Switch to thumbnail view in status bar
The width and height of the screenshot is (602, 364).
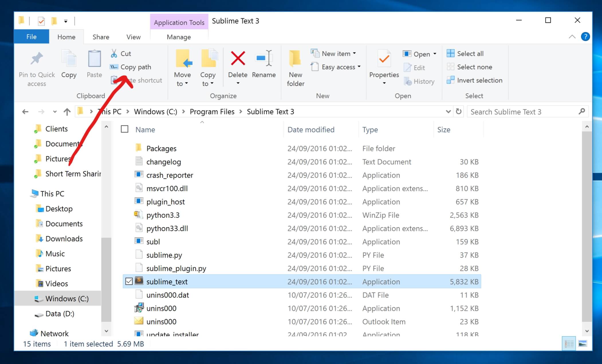[x=582, y=343]
